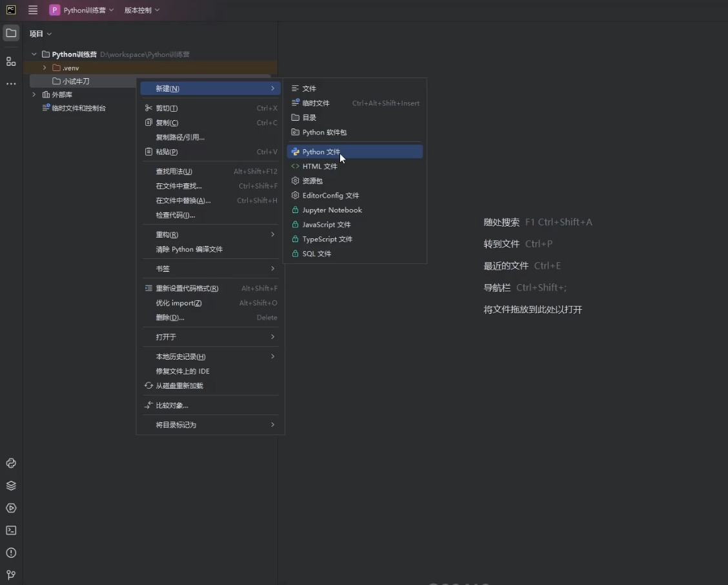
Task: Expand the .venv folder in the tree
Action: (x=44, y=67)
